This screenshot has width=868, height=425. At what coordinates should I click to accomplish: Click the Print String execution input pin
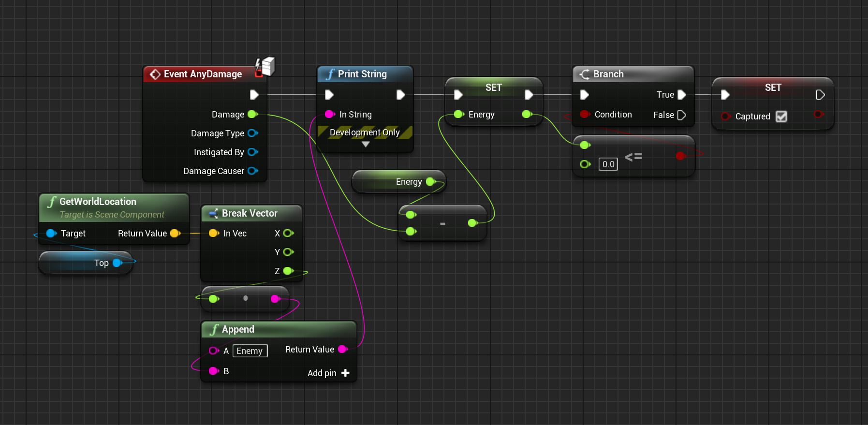[329, 95]
